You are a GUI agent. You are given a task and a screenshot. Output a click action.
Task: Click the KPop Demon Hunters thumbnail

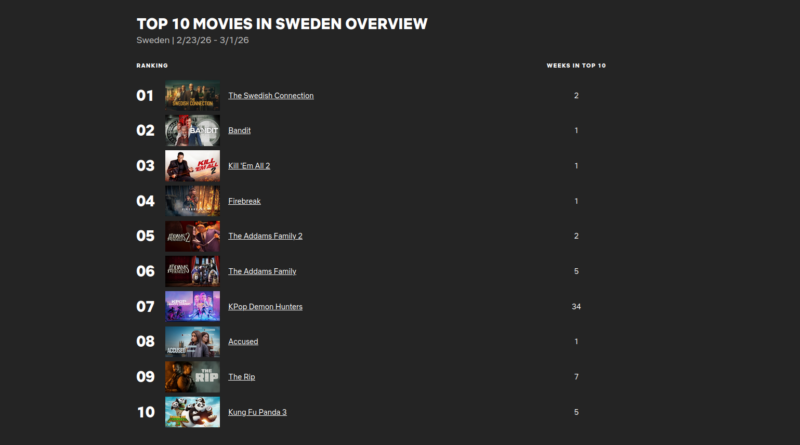coord(192,306)
